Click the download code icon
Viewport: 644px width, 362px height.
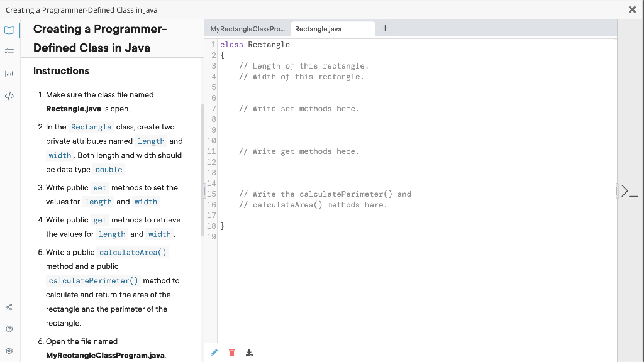(x=249, y=352)
